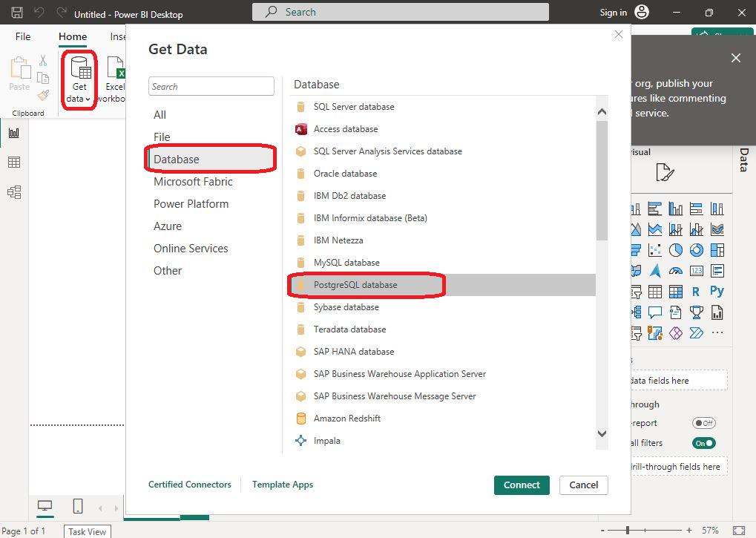Choose the Donut chart visual
Screen dimensions: 756x538
tap(696, 250)
